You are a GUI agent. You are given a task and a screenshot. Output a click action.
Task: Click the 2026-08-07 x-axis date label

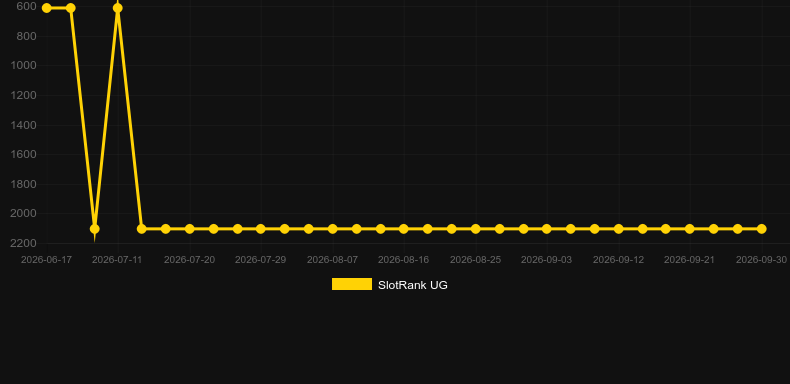click(x=333, y=260)
